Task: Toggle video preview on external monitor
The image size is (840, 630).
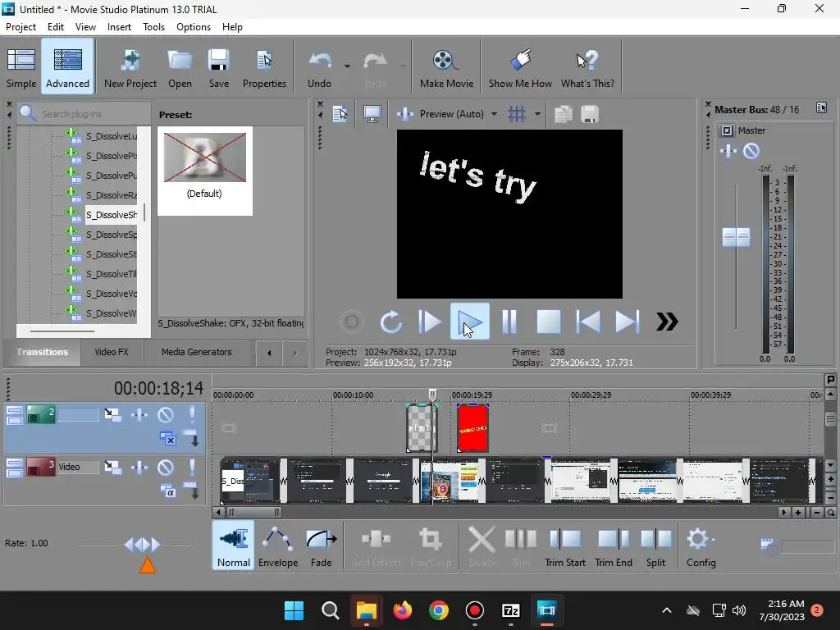Action: (372, 113)
